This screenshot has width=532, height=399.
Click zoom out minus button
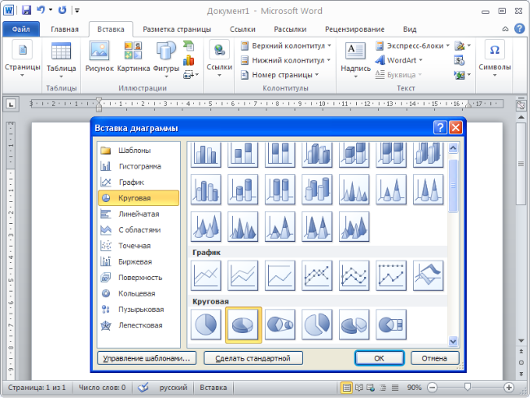click(x=433, y=387)
